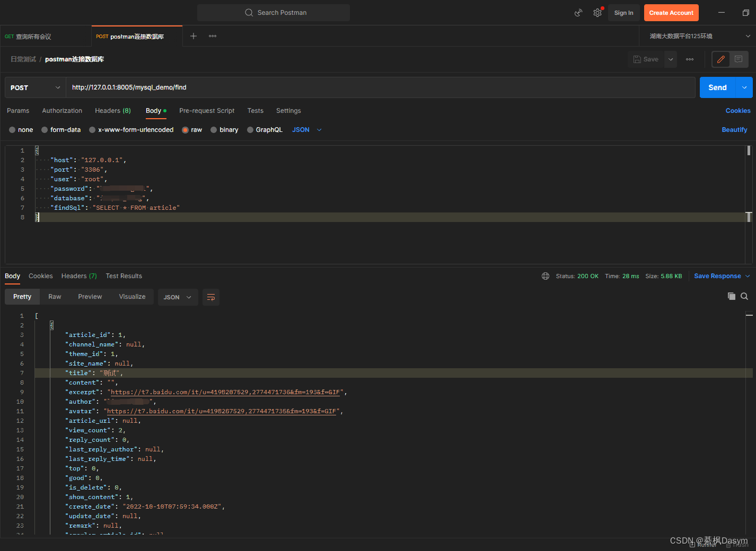
Task: Expand the Save options arrow
Action: (671, 59)
